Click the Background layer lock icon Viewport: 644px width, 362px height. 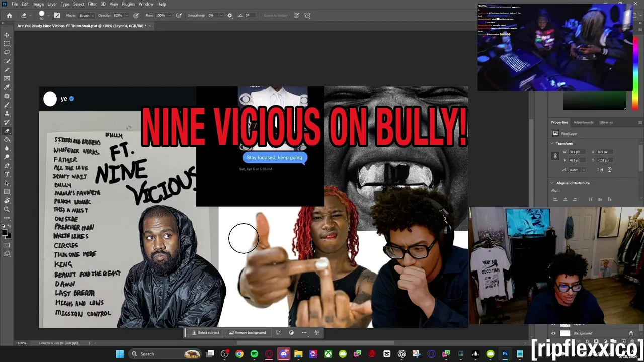[631, 333]
